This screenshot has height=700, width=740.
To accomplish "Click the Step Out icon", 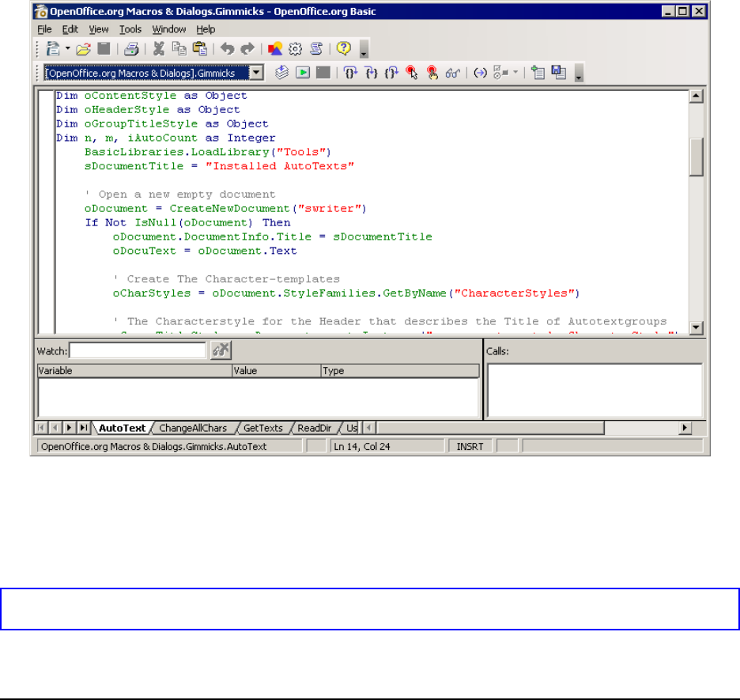I will click(391, 73).
